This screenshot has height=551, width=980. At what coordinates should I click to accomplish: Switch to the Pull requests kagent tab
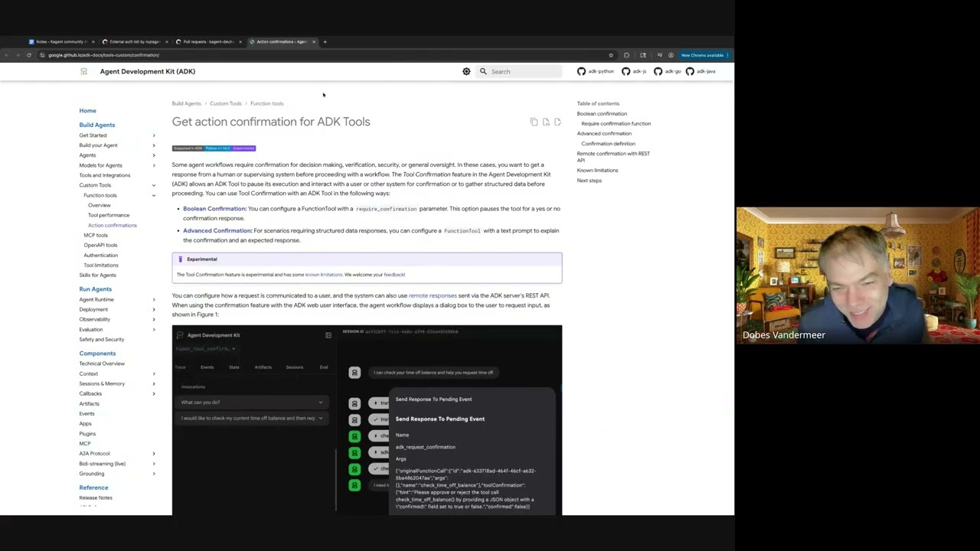tap(207, 41)
